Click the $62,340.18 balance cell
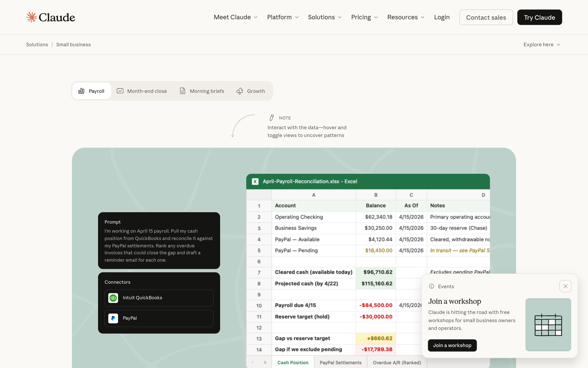588x368 pixels. coord(376,217)
